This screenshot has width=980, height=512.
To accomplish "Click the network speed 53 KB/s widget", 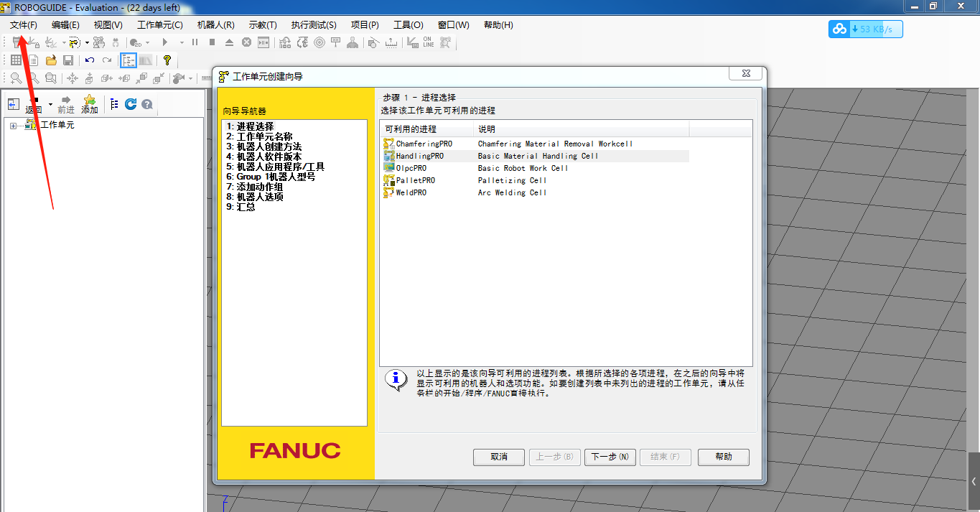I will coord(865,29).
